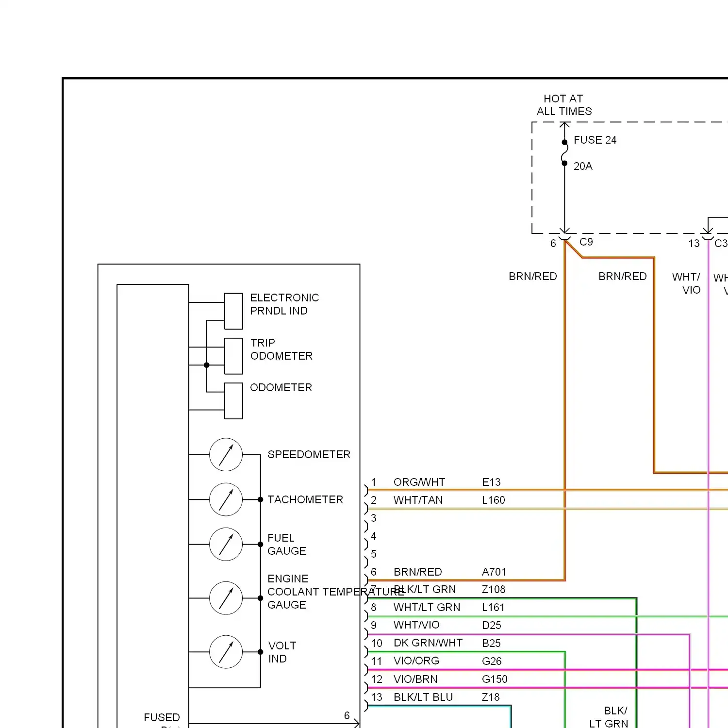Viewport: 728px width, 728px height.
Task: Click the L160 circuit code
Action: (x=494, y=500)
